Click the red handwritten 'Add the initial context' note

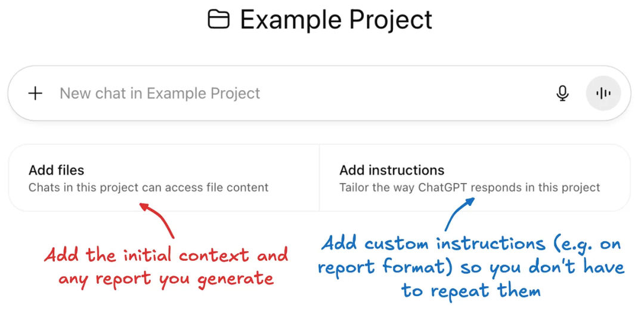147,256
